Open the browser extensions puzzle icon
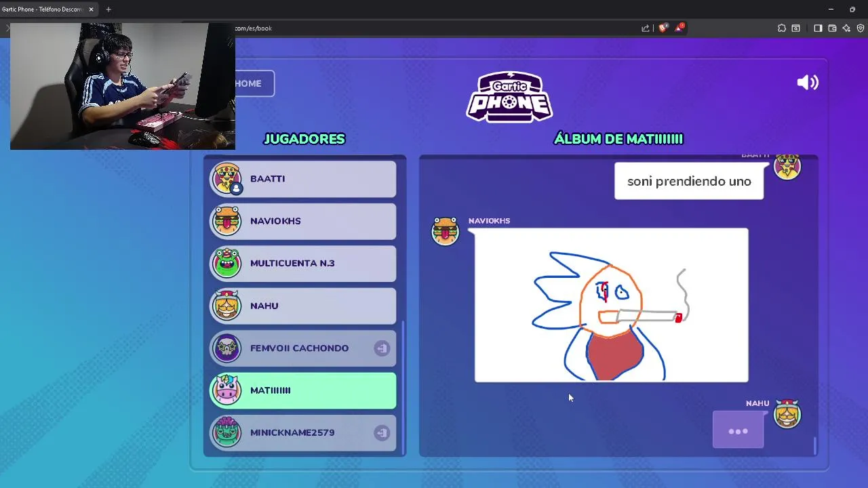This screenshot has width=868, height=488. click(x=782, y=28)
